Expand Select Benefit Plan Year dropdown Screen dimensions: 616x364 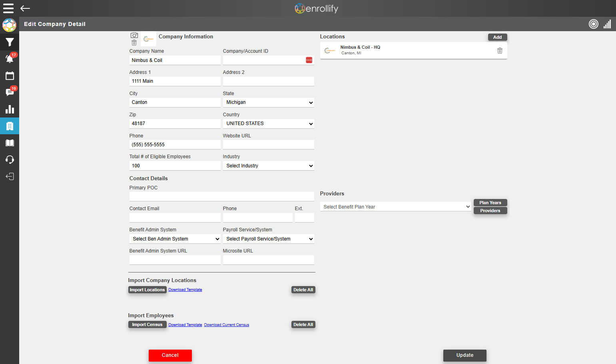(396, 207)
